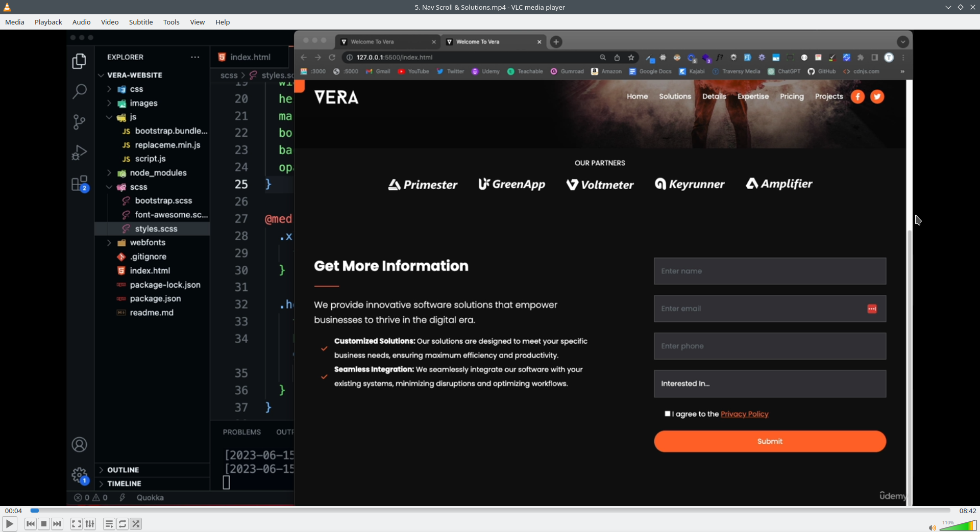Collapse the js folder

(x=109, y=117)
